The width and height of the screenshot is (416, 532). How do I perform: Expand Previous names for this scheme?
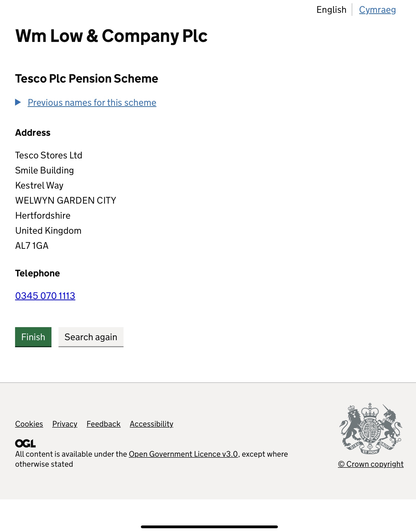point(92,103)
